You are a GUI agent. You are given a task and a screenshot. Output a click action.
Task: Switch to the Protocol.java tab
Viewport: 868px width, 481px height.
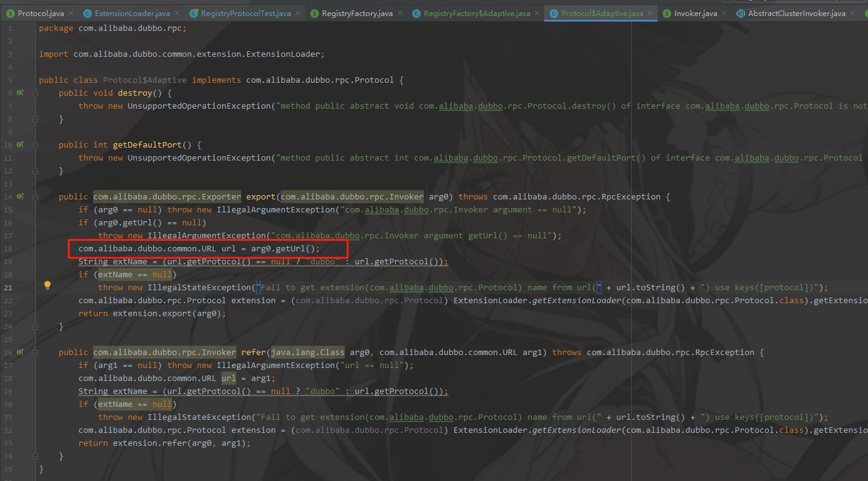coord(41,13)
